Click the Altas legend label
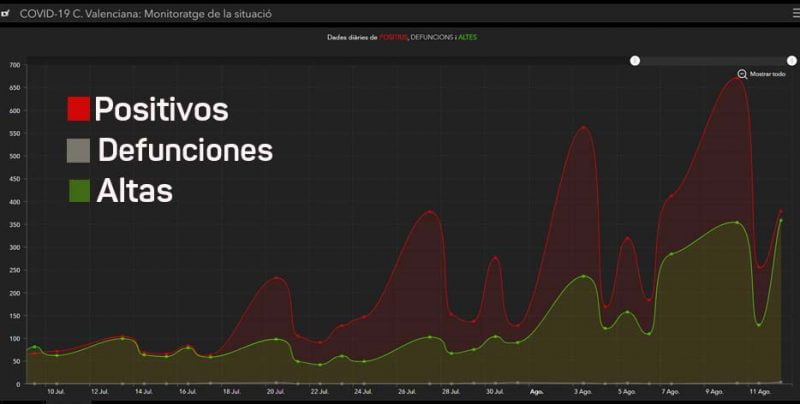Image resolution: width=800 pixels, height=404 pixels. point(134,190)
